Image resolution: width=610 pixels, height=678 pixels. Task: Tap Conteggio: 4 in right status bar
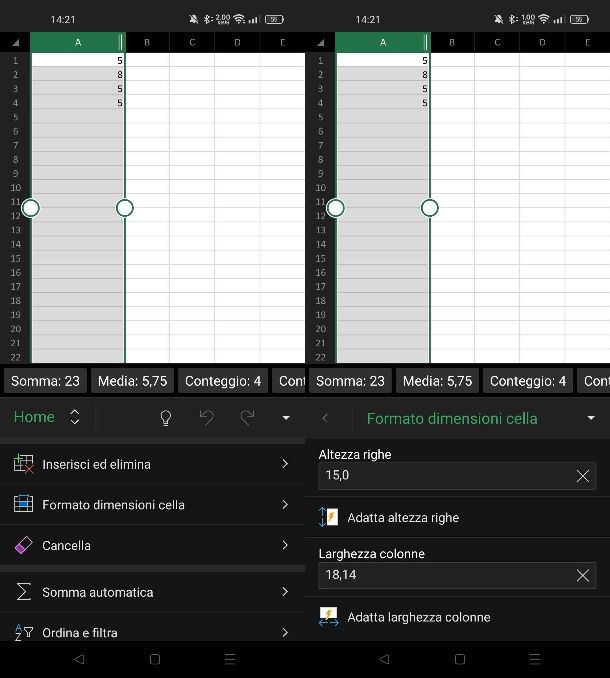528,381
